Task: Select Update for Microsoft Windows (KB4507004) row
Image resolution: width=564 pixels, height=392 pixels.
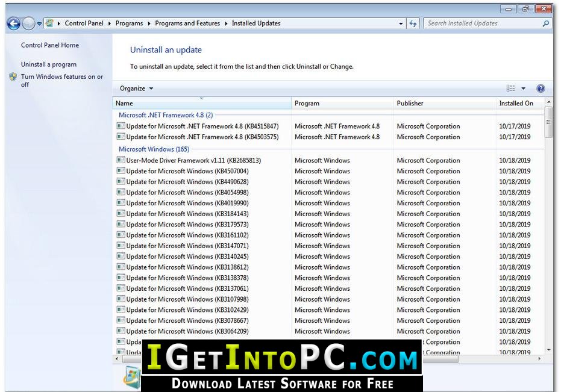Action: point(329,171)
